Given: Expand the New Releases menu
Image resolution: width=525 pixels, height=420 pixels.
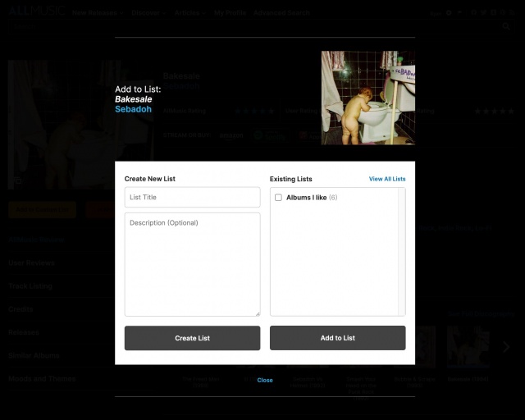Looking at the screenshot, I should [x=98, y=13].
